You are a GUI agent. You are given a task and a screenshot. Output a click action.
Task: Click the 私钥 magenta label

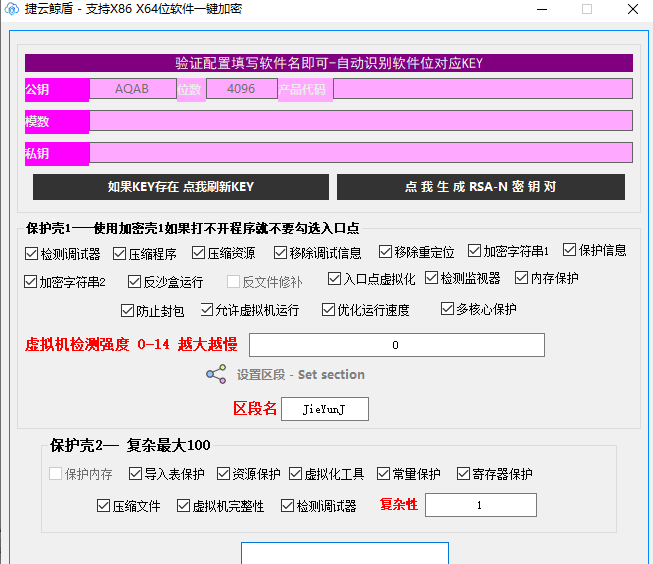[x=57, y=154]
